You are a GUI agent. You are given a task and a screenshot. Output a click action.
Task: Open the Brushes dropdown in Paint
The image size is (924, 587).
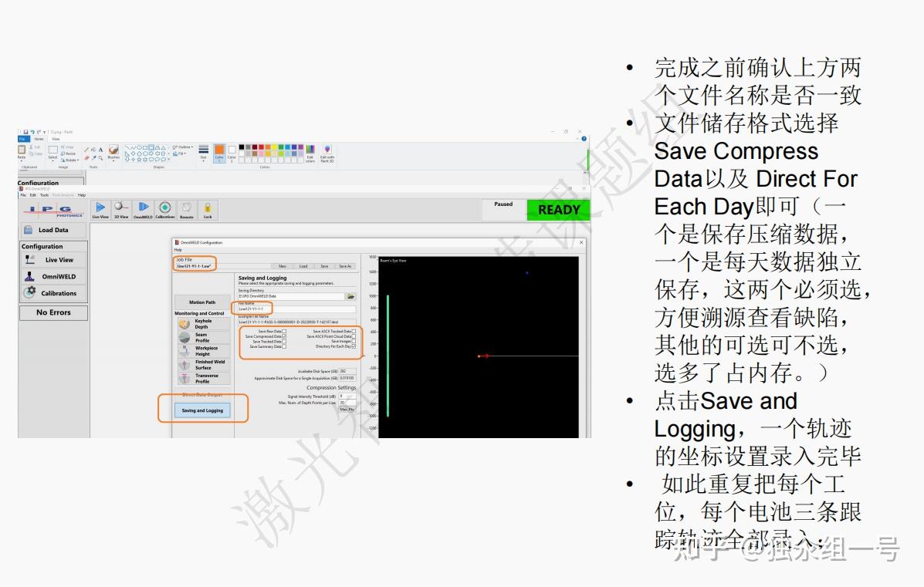click(113, 153)
